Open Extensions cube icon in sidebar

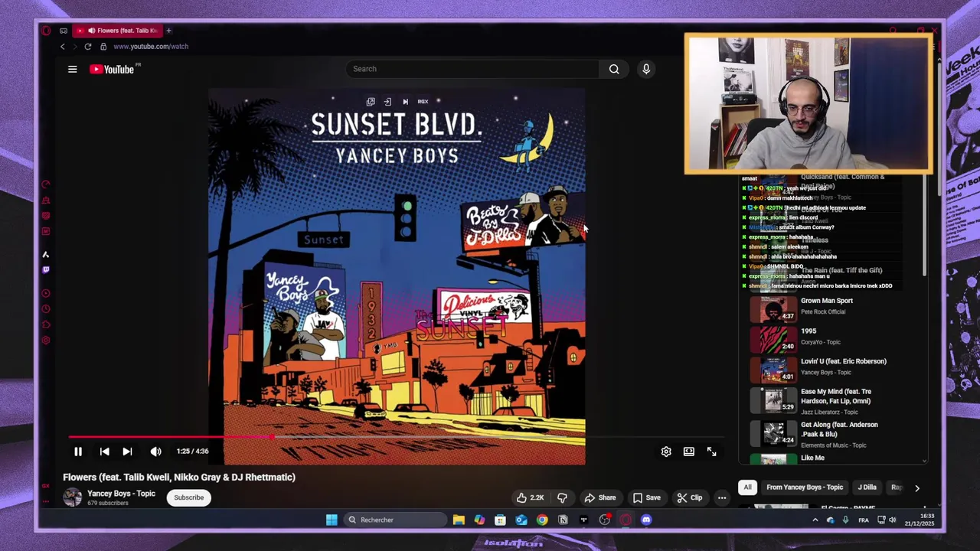tap(46, 324)
